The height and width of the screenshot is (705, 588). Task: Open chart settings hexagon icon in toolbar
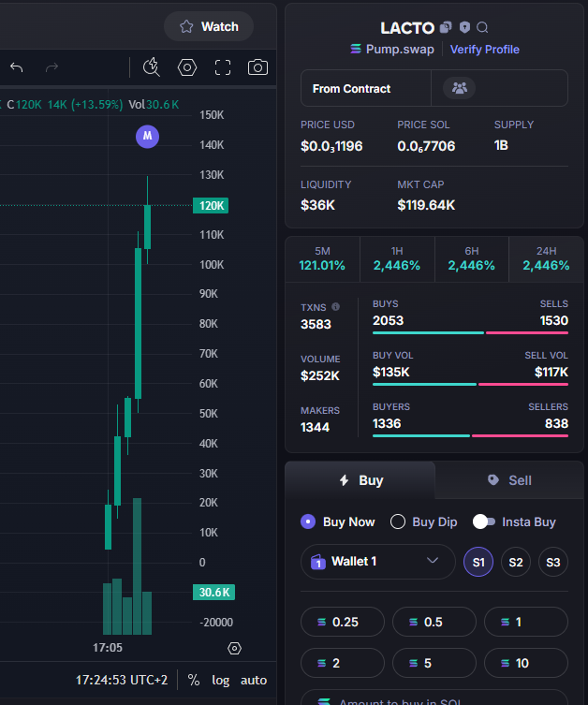coord(187,67)
